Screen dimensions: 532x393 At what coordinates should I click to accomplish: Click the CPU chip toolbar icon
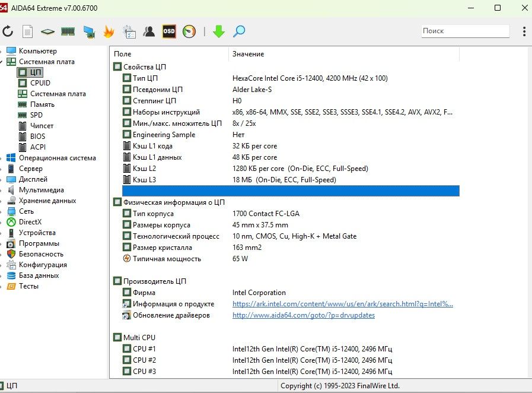click(x=47, y=31)
